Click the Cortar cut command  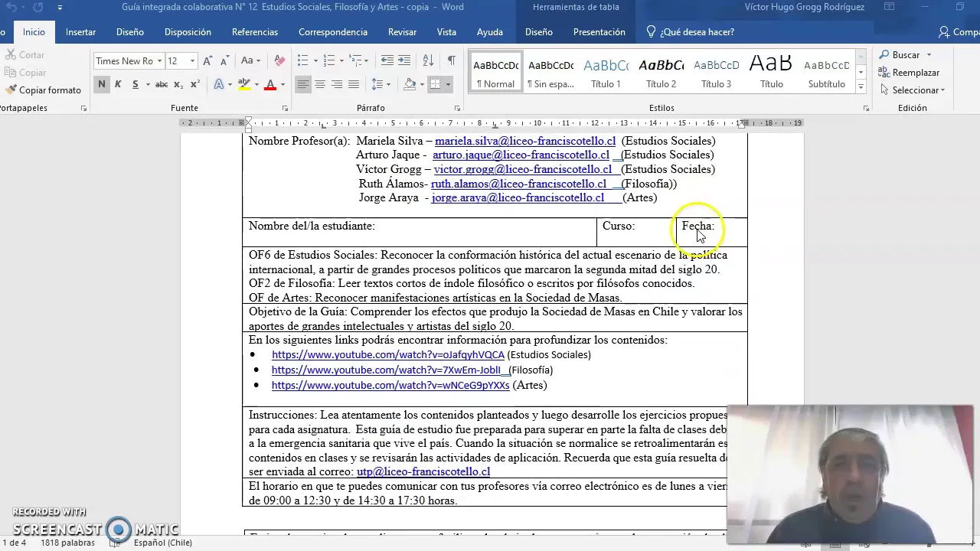[x=24, y=55]
